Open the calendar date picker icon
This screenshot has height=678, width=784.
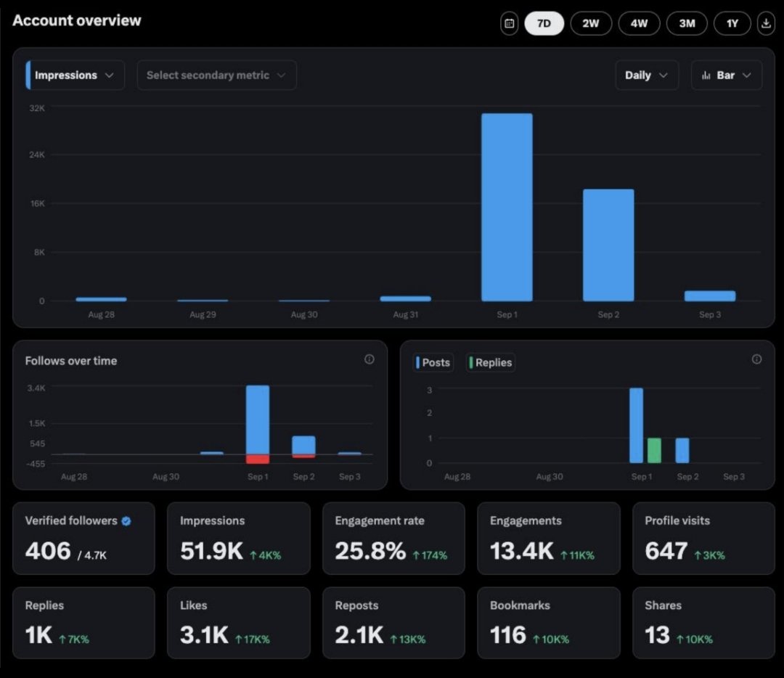point(509,23)
